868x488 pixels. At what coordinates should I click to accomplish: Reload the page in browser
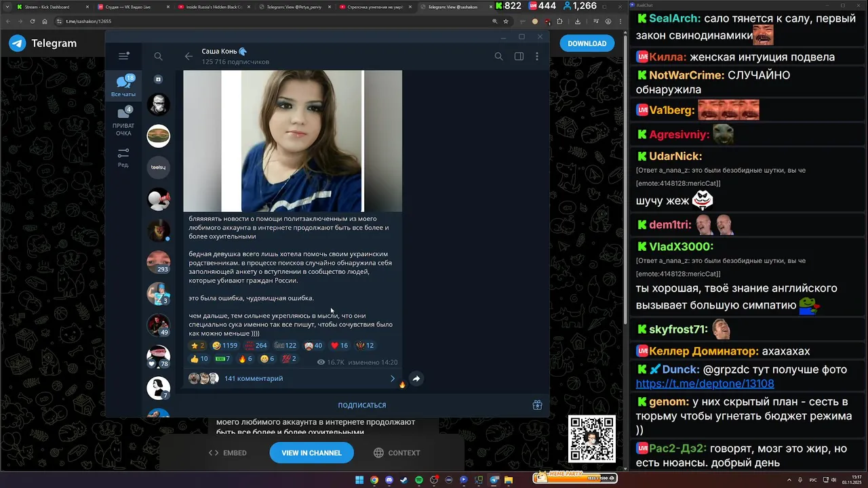pos(31,21)
